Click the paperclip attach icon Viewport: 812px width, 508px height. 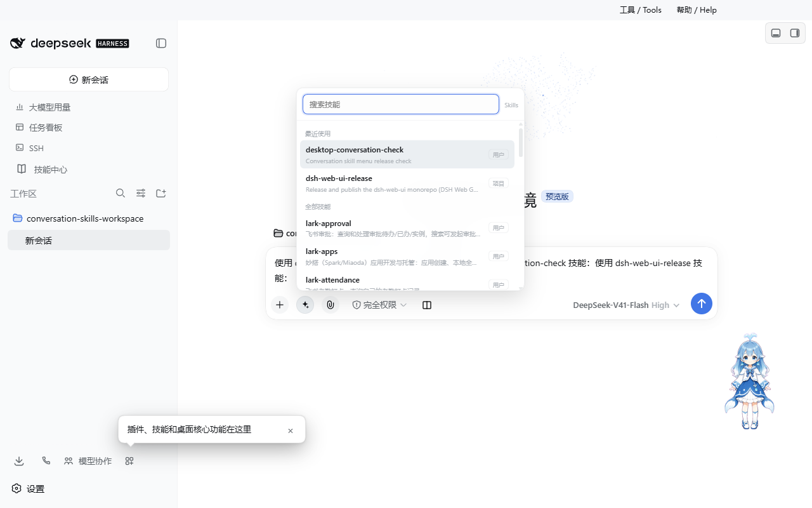[x=331, y=305]
